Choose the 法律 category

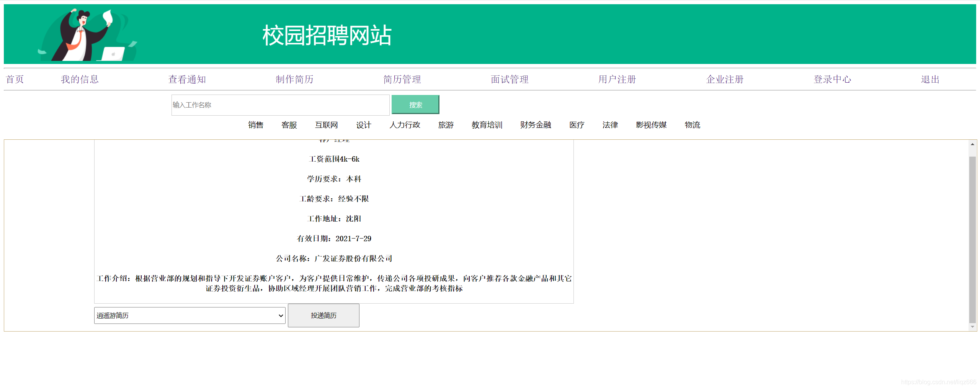pyautogui.click(x=610, y=125)
